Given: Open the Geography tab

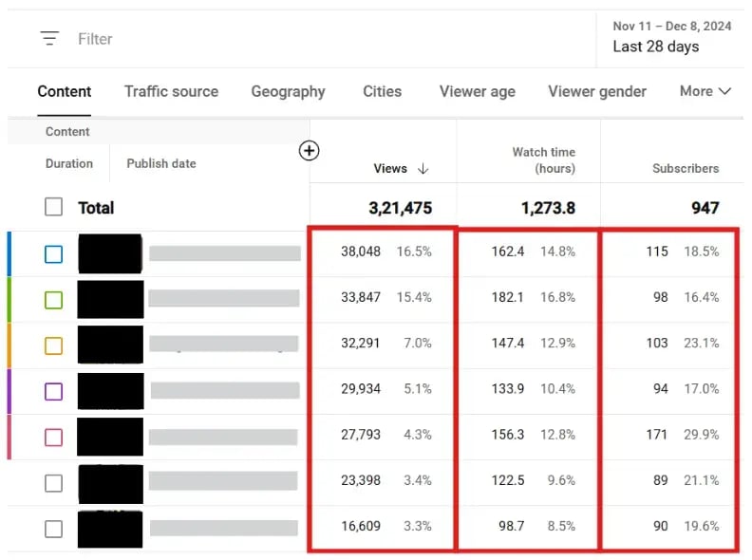Looking at the screenshot, I should coord(288,91).
